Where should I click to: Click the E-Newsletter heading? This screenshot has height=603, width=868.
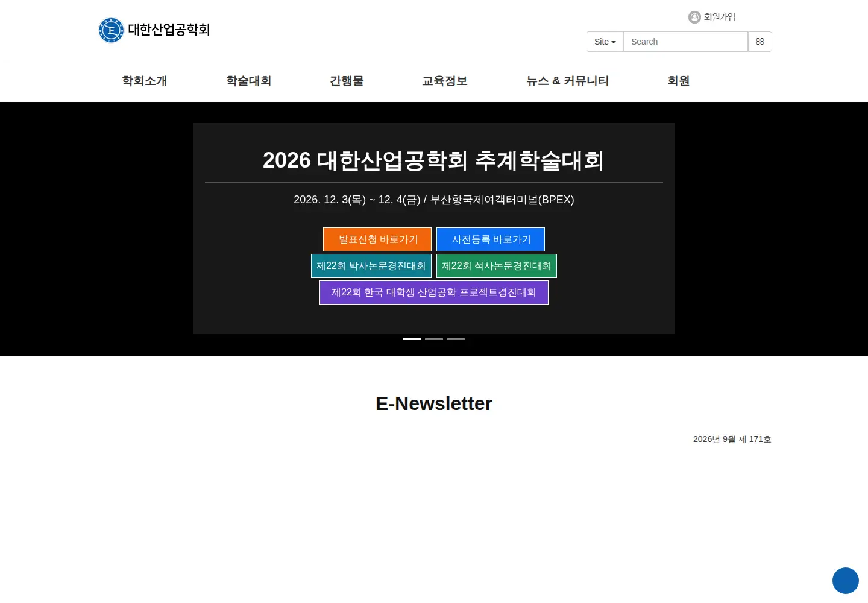[434, 403]
